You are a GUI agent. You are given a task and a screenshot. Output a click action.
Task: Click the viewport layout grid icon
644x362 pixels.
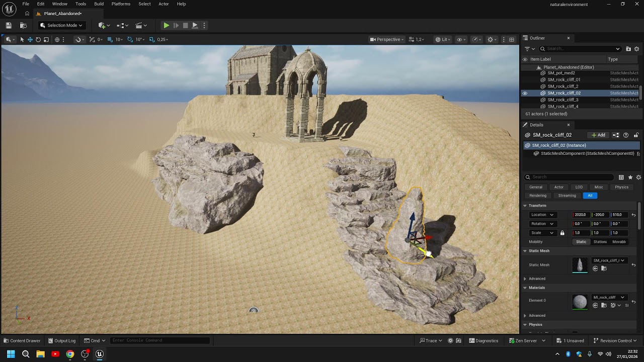coord(512,39)
